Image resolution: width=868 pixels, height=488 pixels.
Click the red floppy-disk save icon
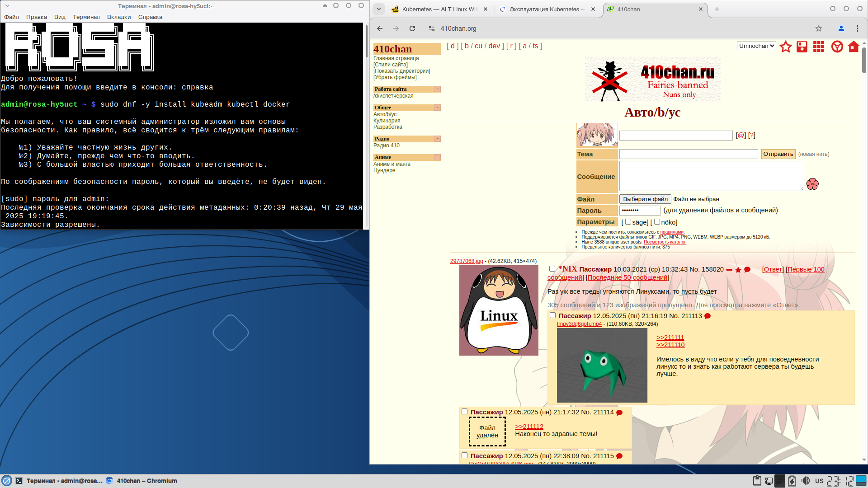(802, 47)
